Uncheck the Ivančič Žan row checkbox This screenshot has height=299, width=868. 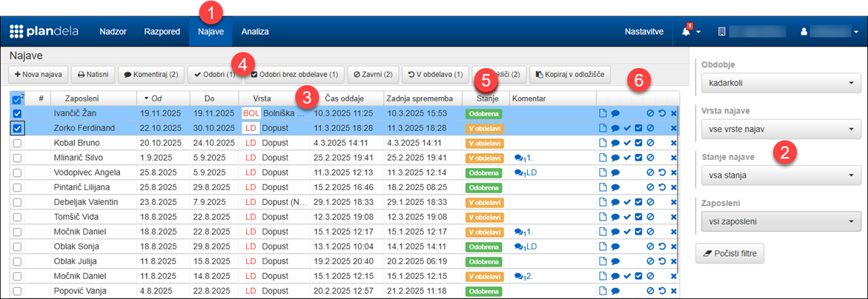tap(18, 114)
